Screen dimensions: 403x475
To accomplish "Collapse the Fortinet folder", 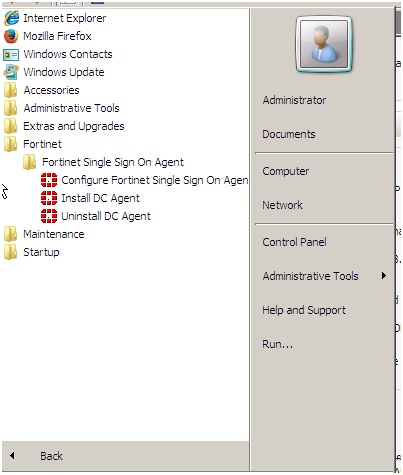I will tap(33, 144).
